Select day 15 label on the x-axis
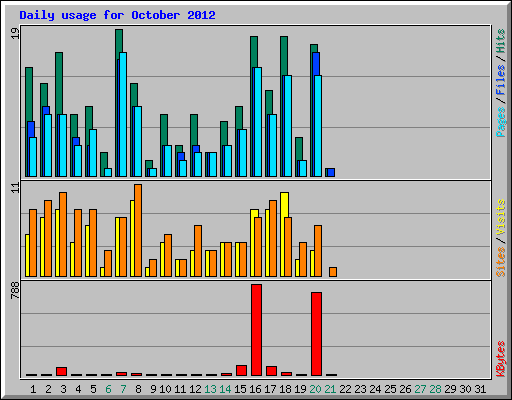 240,389
